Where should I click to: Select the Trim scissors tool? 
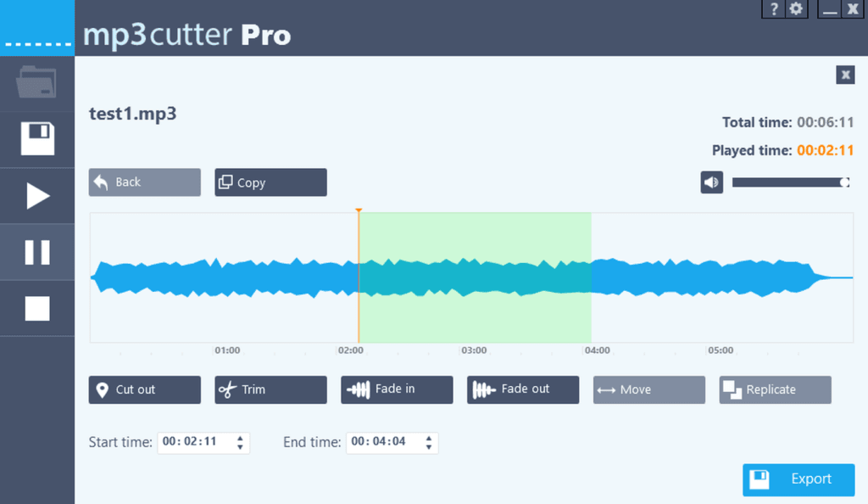coord(270,389)
